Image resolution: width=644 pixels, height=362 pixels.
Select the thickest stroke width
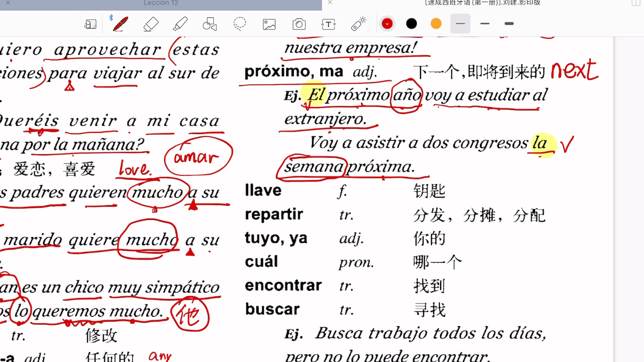[509, 24]
